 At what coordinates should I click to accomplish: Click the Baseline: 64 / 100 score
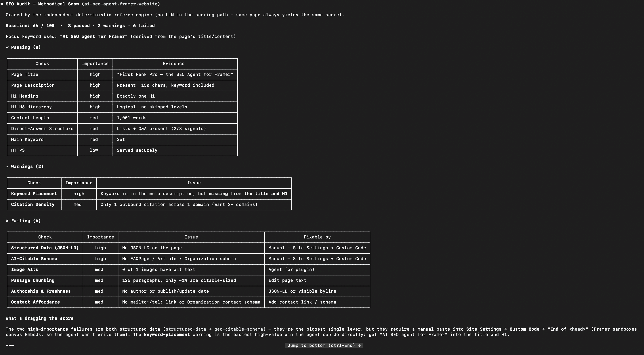tap(30, 26)
